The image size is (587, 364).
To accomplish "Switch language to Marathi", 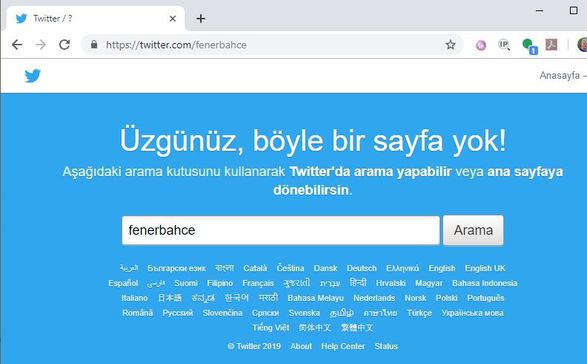I will (268, 298).
